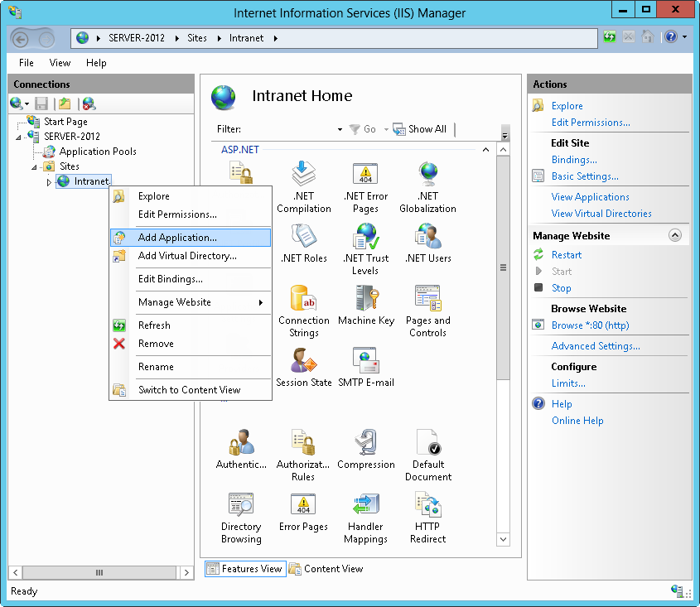Open the .NET Globalization feature
This screenshot has width=700, height=607.
pos(427,187)
